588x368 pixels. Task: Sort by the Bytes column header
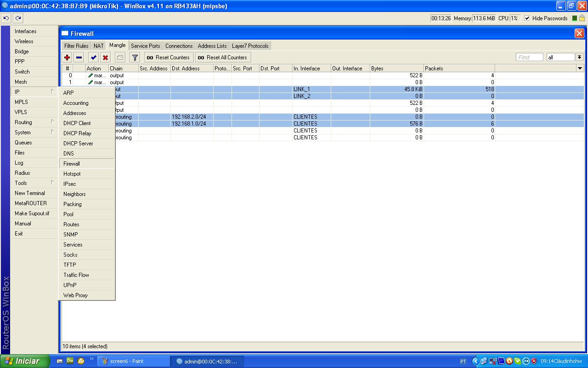(x=396, y=68)
